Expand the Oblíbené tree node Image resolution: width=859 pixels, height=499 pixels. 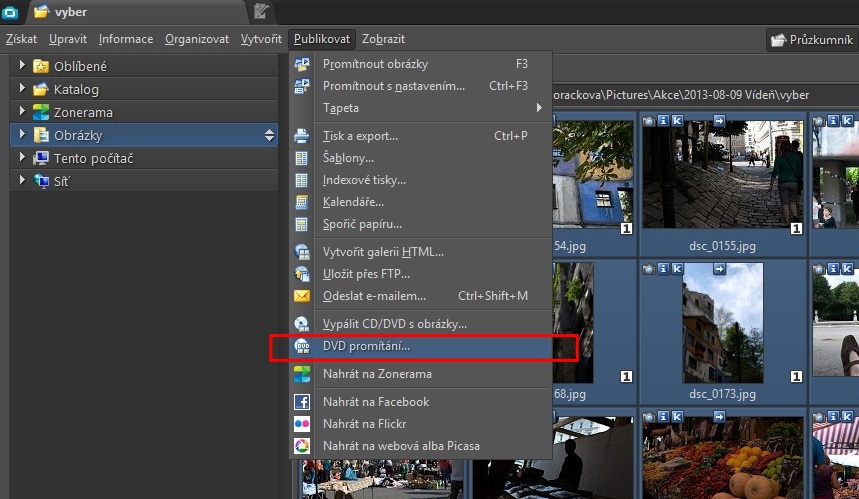(x=22, y=65)
